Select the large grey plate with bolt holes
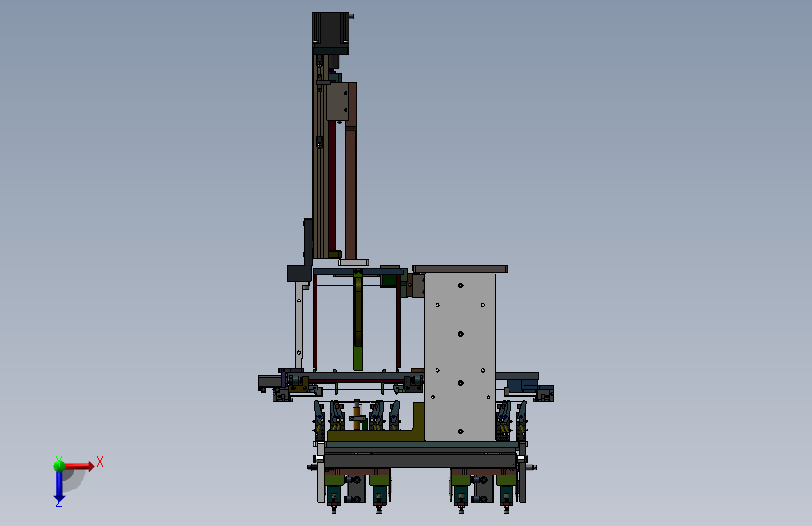The height and width of the screenshot is (526, 812). click(460, 357)
